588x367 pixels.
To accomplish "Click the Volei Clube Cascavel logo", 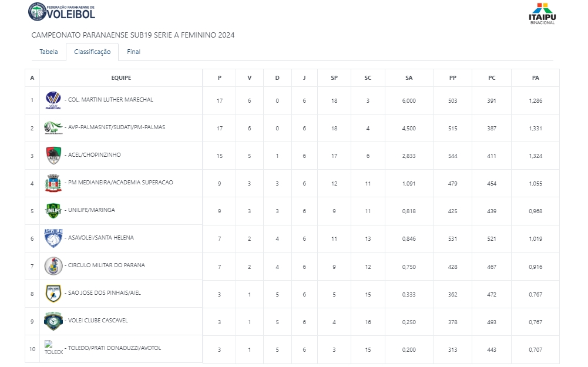I will click(x=53, y=321).
